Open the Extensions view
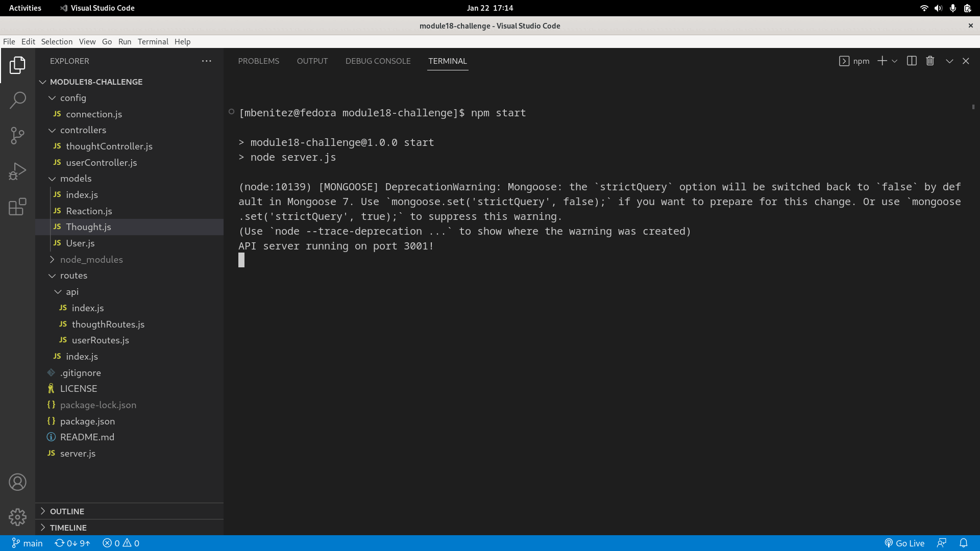The width and height of the screenshot is (980, 551). pos(17,207)
